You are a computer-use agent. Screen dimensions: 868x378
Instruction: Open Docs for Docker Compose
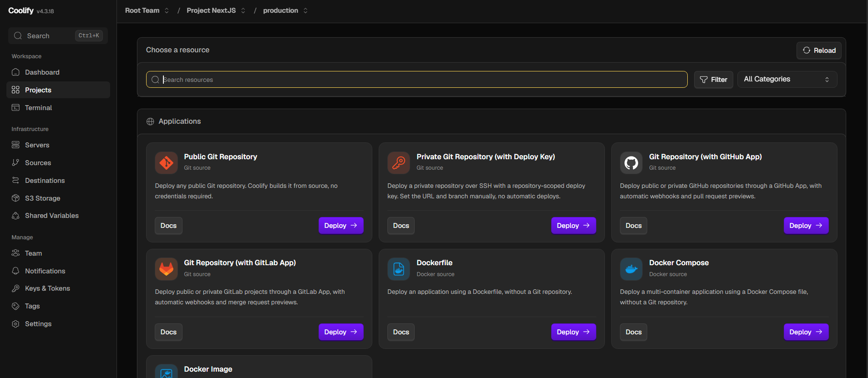tap(634, 332)
